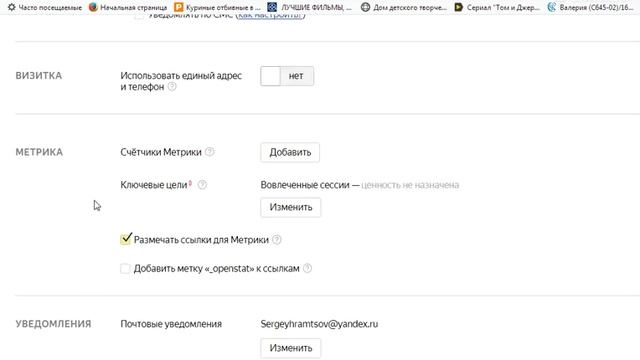Show help for 'Использовать единый адрес и телефон'
Viewport: 640px width, 360px height.
click(x=172, y=87)
